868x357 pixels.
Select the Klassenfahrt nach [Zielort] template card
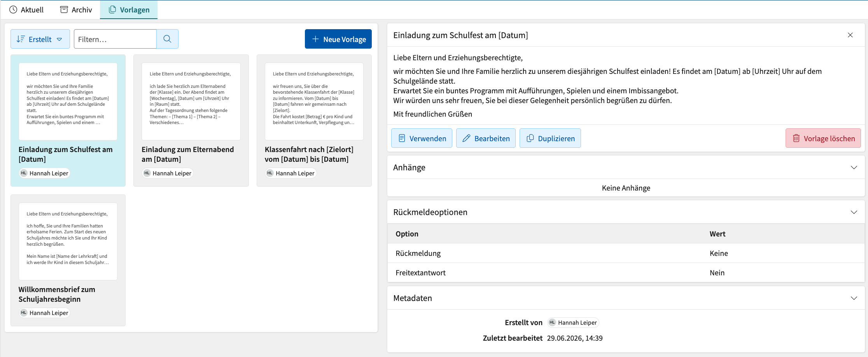pyautogui.click(x=314, y=121)
